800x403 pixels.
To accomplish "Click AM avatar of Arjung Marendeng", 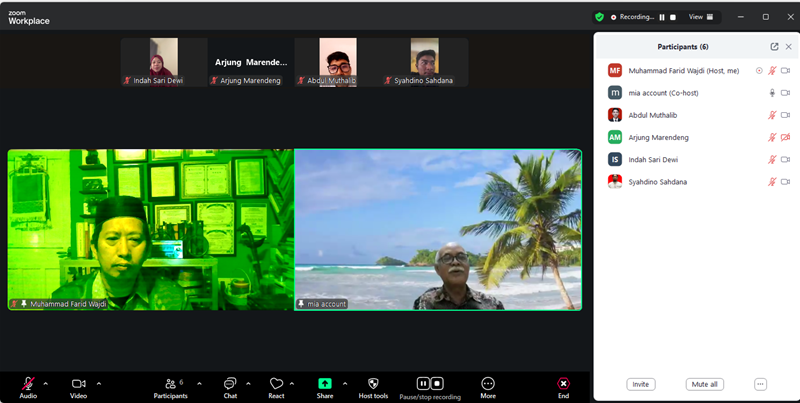I will (615, 137).
